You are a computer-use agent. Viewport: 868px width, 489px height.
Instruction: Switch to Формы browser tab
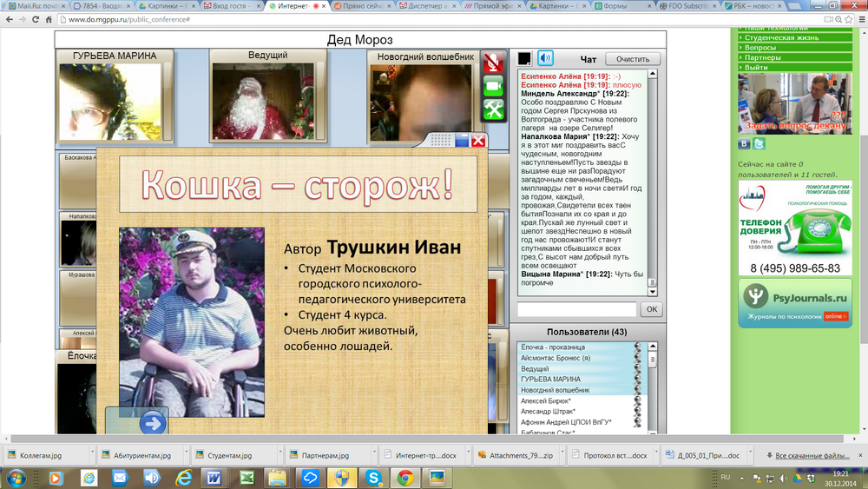point(621,5)
